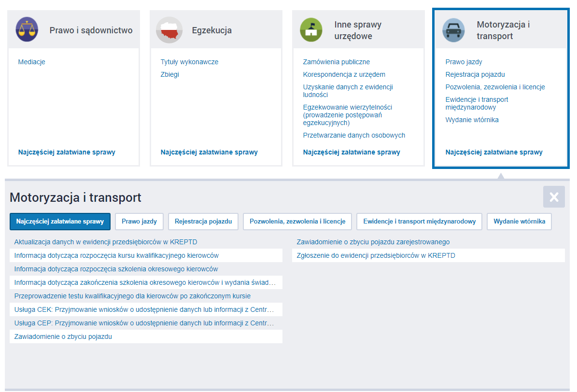Click the scales icon for Prawo i sądownictwo

click(27, 30)
